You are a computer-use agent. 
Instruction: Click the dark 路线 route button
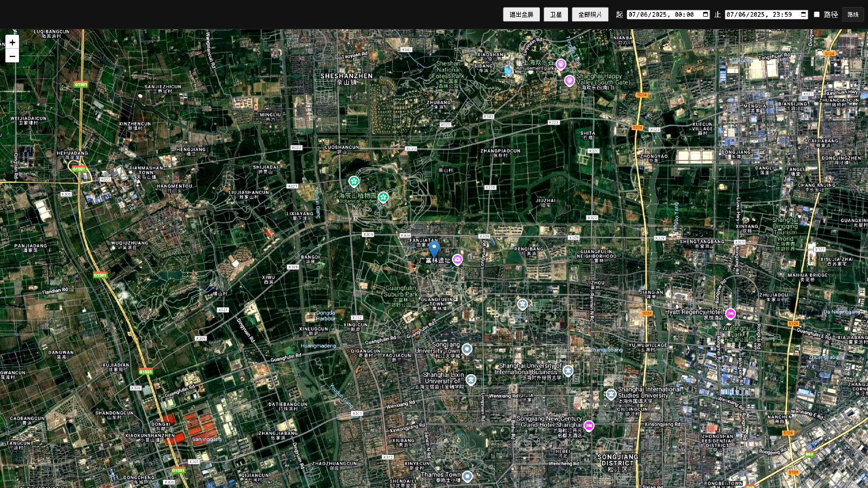[853, 15]
